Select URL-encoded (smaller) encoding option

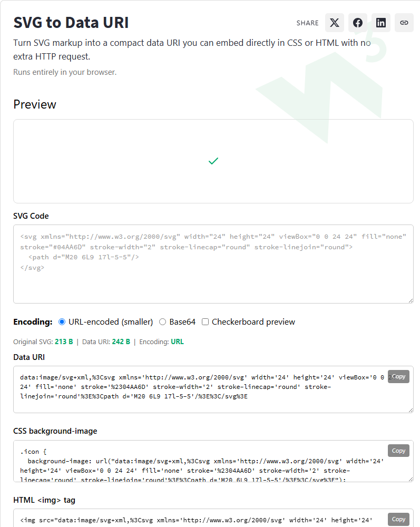click(62, 322)
